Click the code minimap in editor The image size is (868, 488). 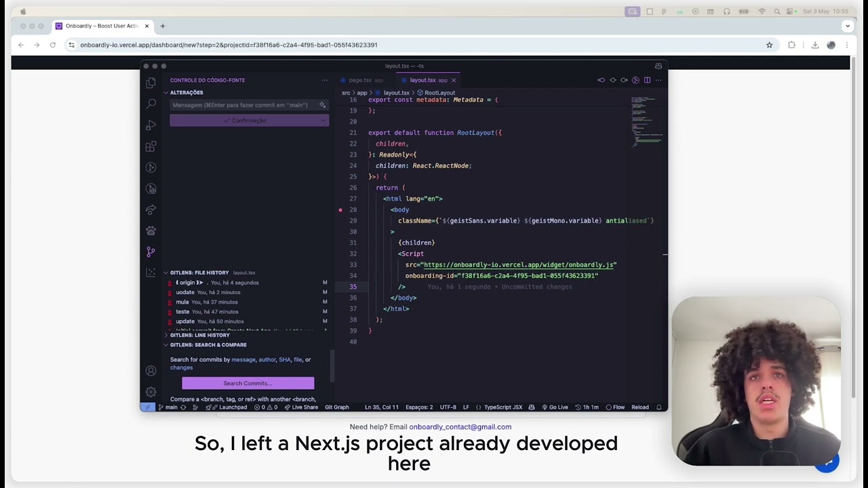click(646, 122)
